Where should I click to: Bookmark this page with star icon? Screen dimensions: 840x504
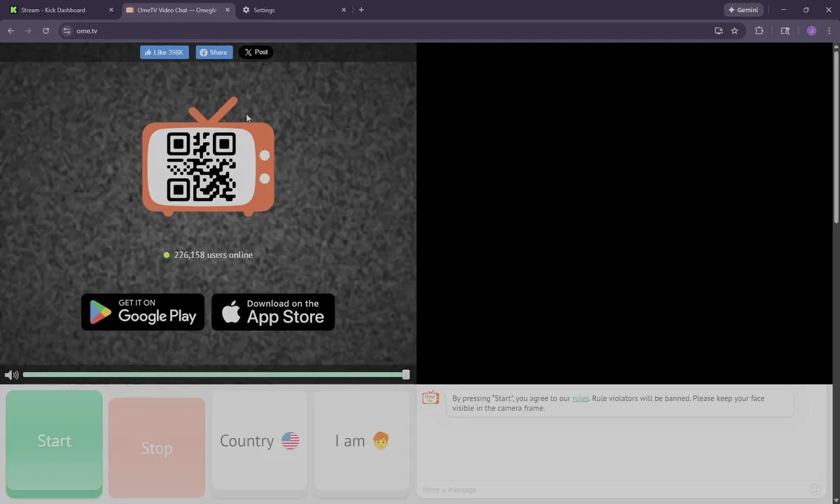pos(734,31)
